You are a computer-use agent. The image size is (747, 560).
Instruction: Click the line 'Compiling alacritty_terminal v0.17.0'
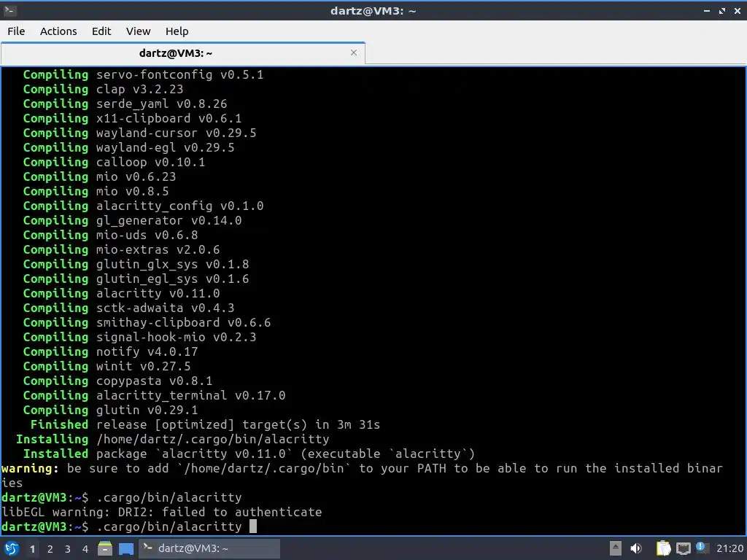154,395
